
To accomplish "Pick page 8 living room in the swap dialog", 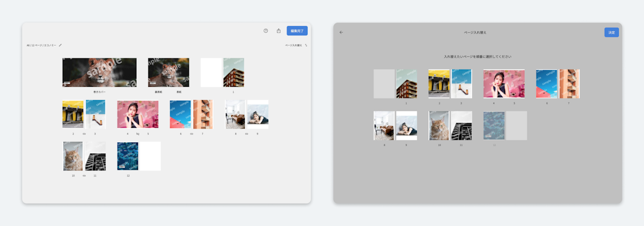I will coord(384,126).
